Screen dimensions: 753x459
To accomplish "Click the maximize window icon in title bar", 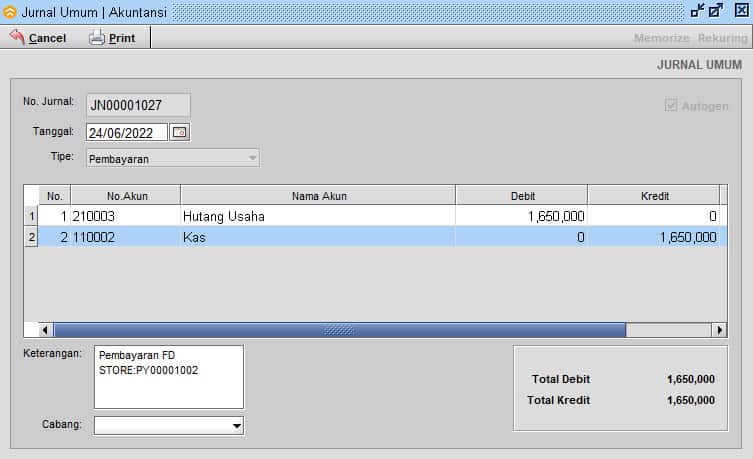I will pos(716,10).
